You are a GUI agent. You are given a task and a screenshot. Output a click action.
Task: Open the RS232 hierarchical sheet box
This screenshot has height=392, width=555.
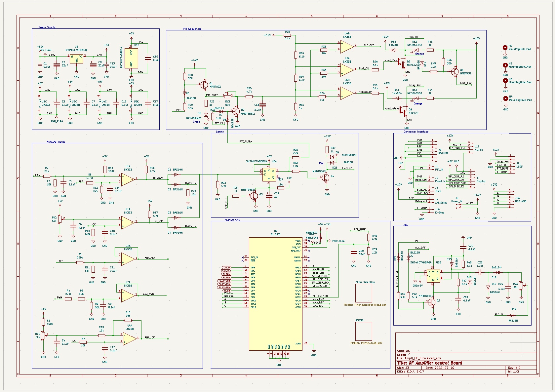point(363,331)
